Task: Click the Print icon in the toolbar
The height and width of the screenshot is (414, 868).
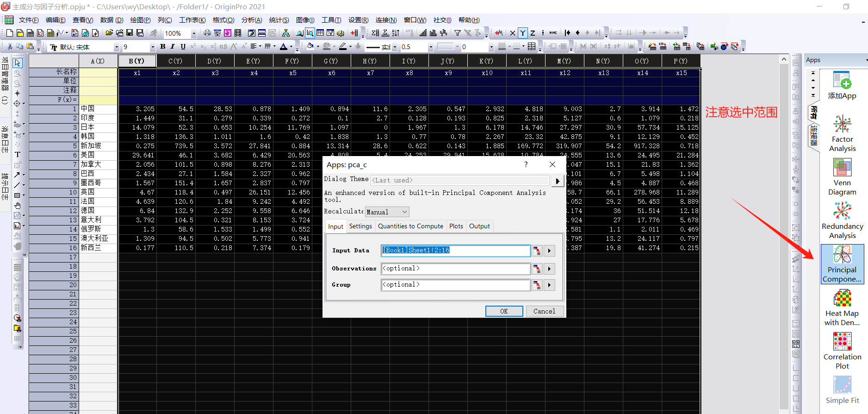Action: 207,33
